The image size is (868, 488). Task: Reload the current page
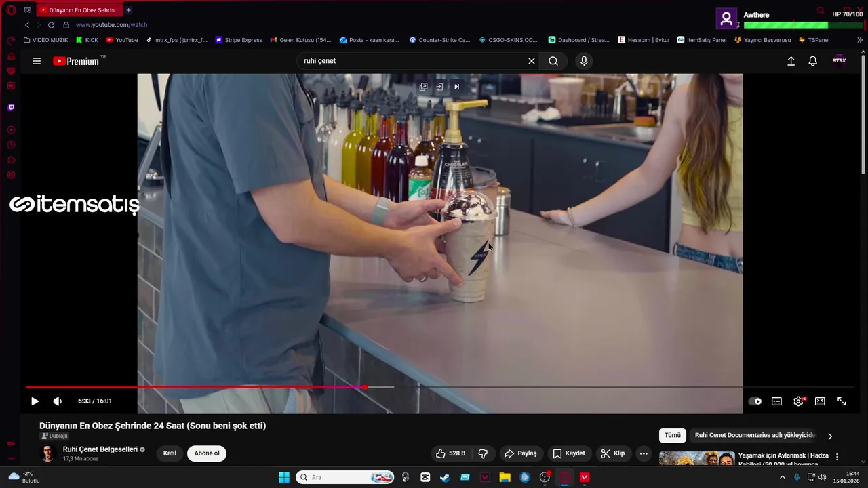51,25
